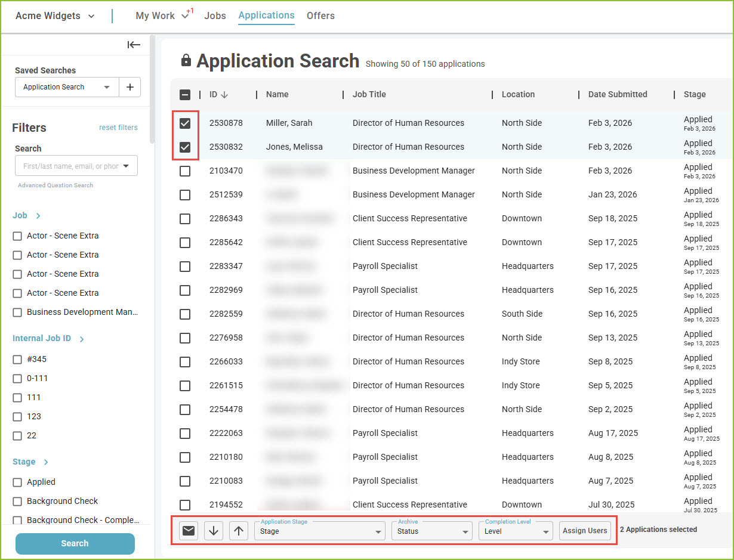Click application ID 2222063
The image size is (734, 560).
point(226,433)
